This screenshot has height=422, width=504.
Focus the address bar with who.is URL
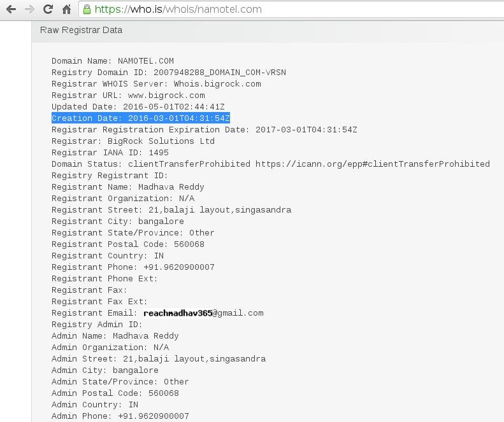point(291,10)
